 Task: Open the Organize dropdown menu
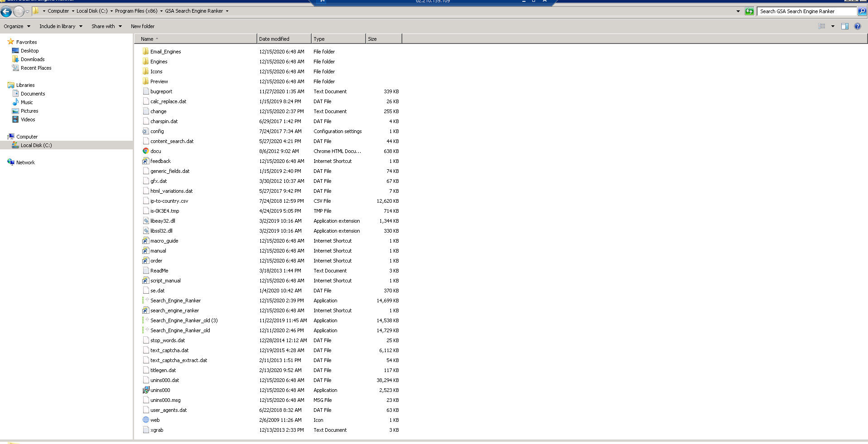[x=17, y=26]
